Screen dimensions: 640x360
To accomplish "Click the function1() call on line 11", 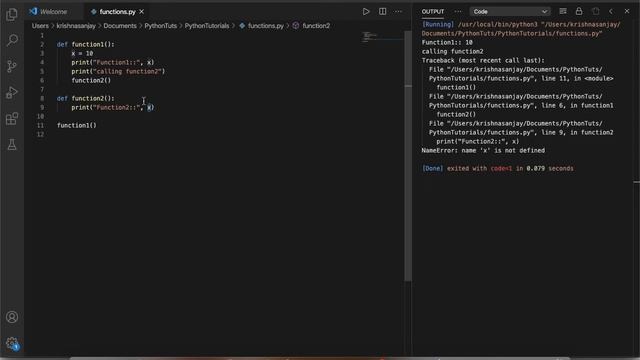I will click(77, 125).
